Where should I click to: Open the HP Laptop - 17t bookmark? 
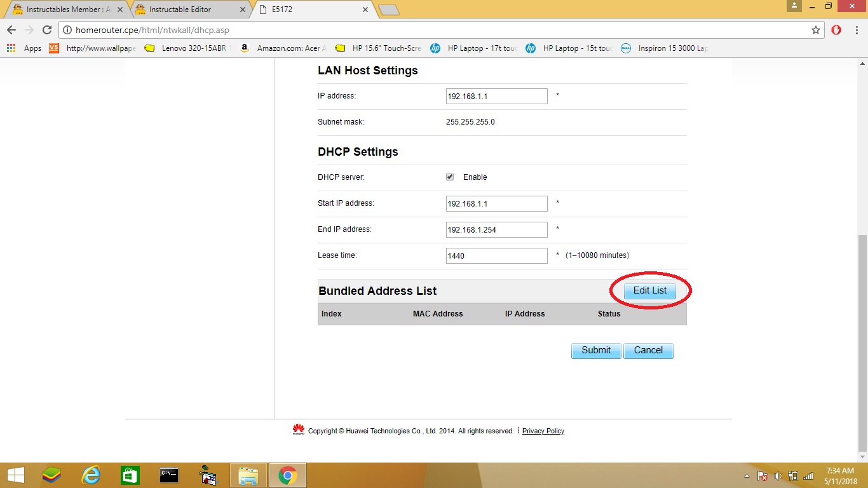474,48
